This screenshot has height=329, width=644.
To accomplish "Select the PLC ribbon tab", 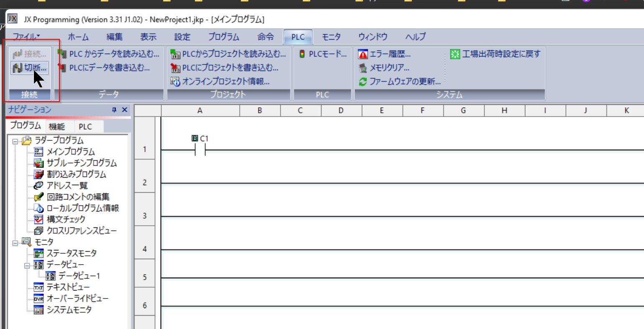I will [x=298, y=37].
